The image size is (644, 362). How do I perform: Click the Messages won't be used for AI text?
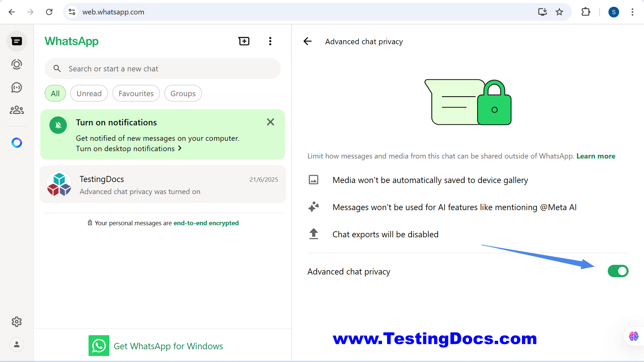pyautogui.click(x=454, y=207)
